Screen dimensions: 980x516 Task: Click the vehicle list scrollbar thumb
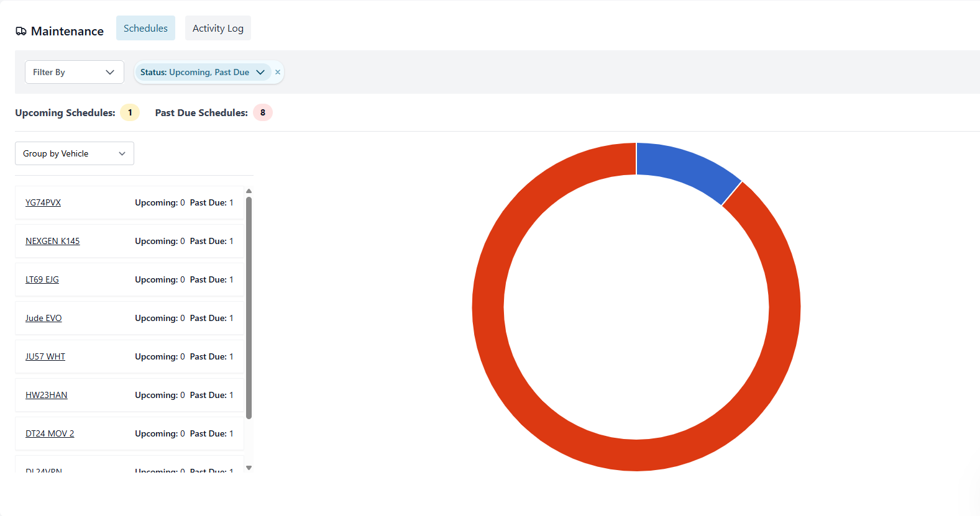(x=249, y=307)
